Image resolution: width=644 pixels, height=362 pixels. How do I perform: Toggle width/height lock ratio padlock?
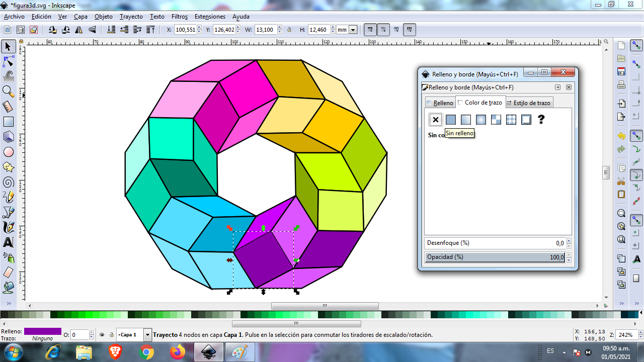click(x=289, y=30)
